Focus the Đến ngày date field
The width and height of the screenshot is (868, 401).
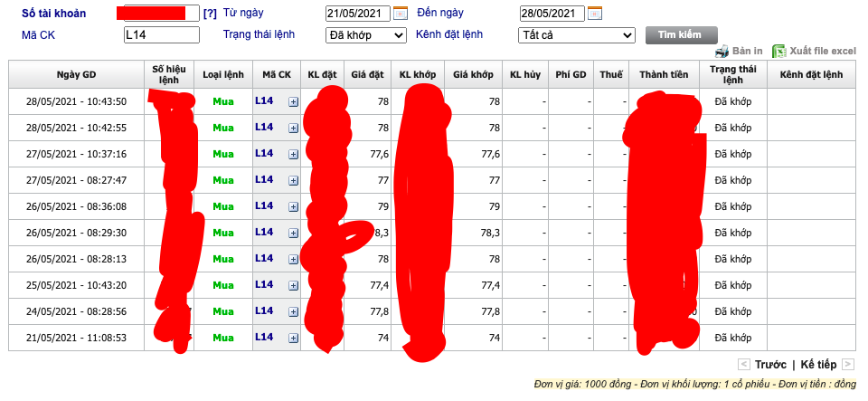552,13
